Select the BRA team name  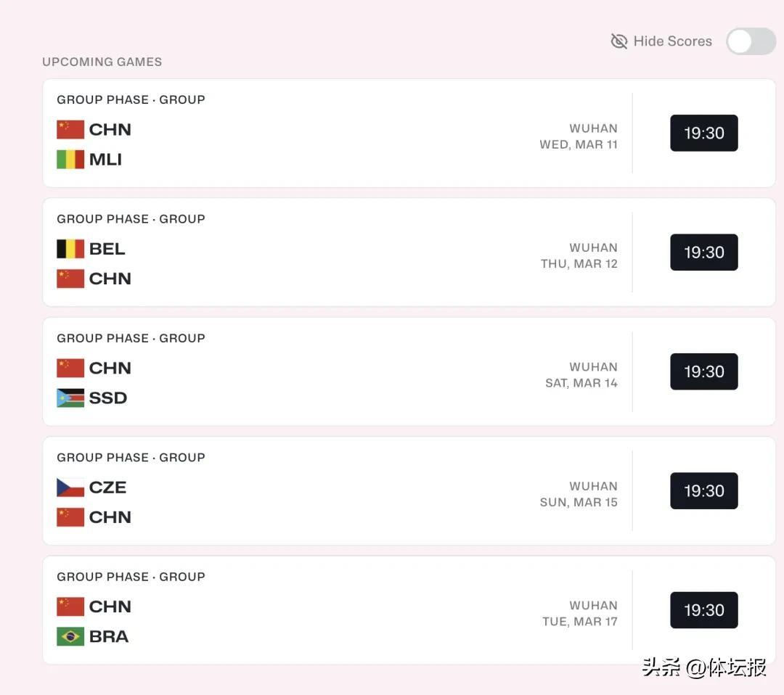tap(108, 636)
